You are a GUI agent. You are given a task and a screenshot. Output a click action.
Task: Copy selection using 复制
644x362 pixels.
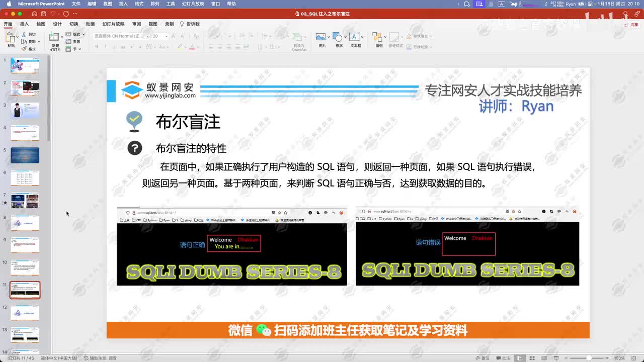click(x=29, y=41)
